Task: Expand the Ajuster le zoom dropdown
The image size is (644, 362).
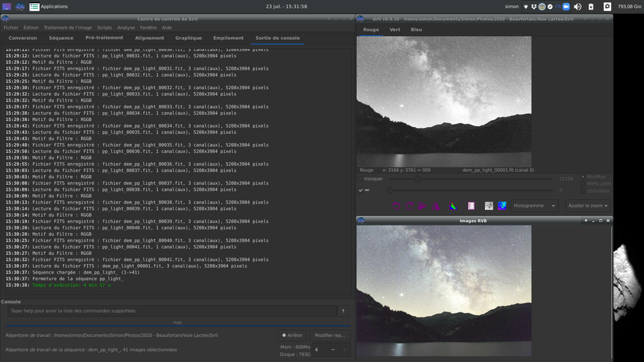Action: [587, 206]
